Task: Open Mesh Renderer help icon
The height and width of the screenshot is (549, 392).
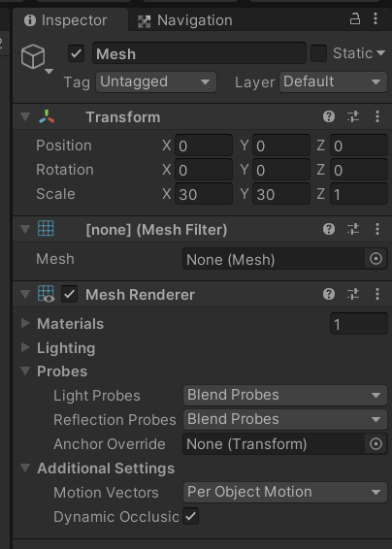Action: [329, 294]
